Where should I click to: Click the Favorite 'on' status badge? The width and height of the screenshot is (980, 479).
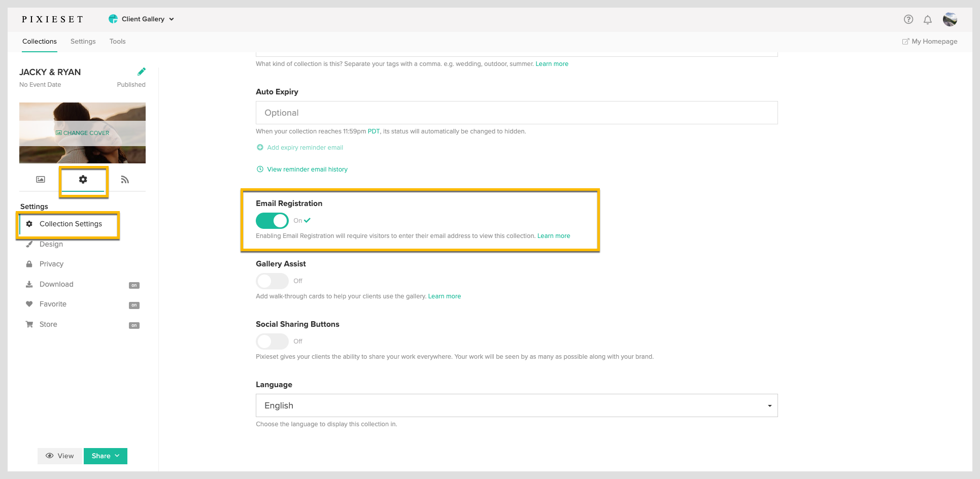coord(134,305)
